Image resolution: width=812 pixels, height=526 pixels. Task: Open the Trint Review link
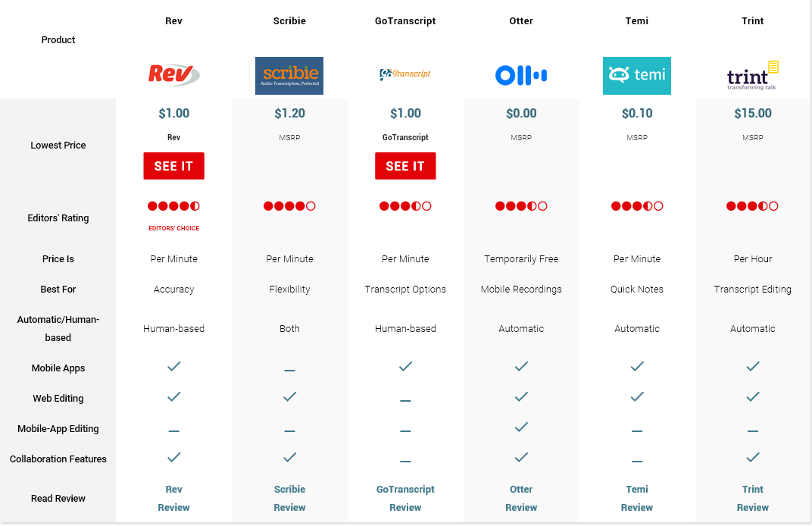(x=753, y=498)
